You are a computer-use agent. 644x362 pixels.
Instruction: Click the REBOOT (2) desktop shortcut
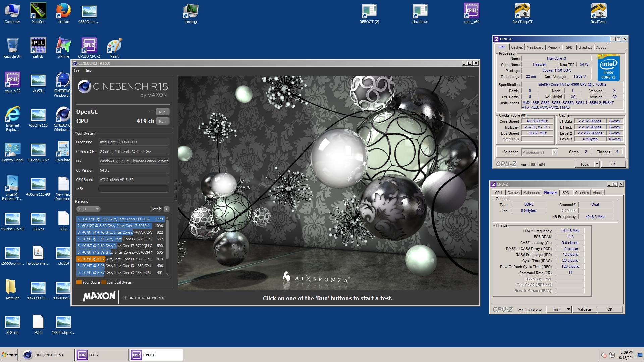pos(369,13)
